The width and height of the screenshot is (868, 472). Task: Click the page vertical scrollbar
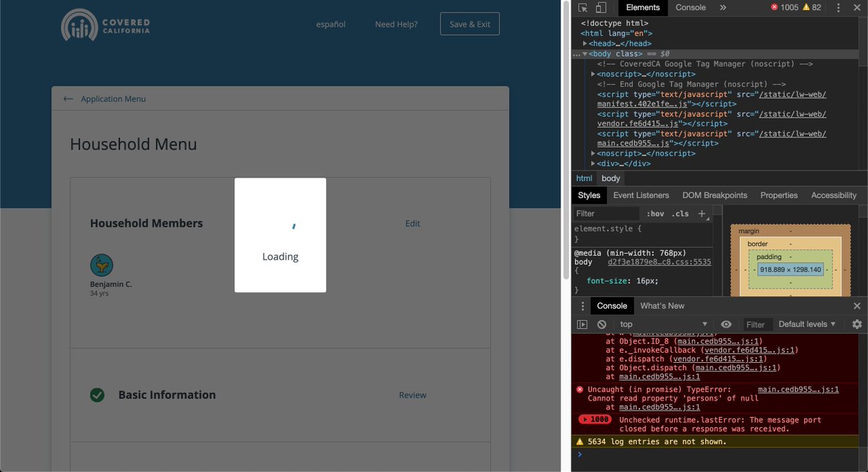tap(566, 139)
